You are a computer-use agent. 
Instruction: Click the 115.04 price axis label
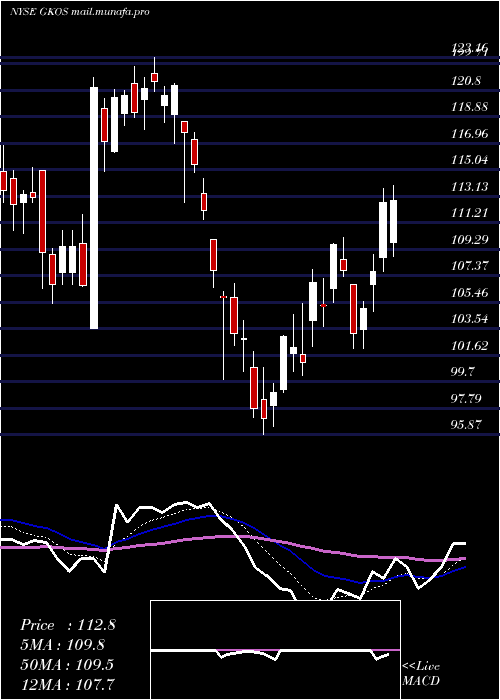click(469, 160)
